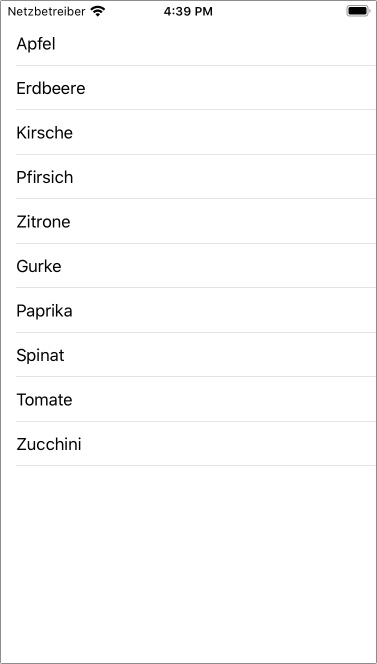Tap the 4:39 PM clock
Image resolution: width=377 pixels, height=664 pixels.
[x=188, y=12]
